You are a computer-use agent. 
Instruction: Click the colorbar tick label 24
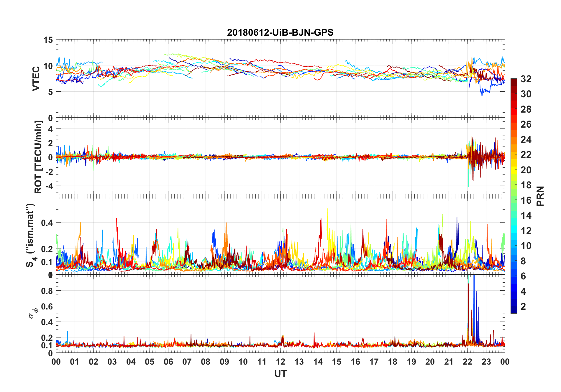tap(526, 140)
